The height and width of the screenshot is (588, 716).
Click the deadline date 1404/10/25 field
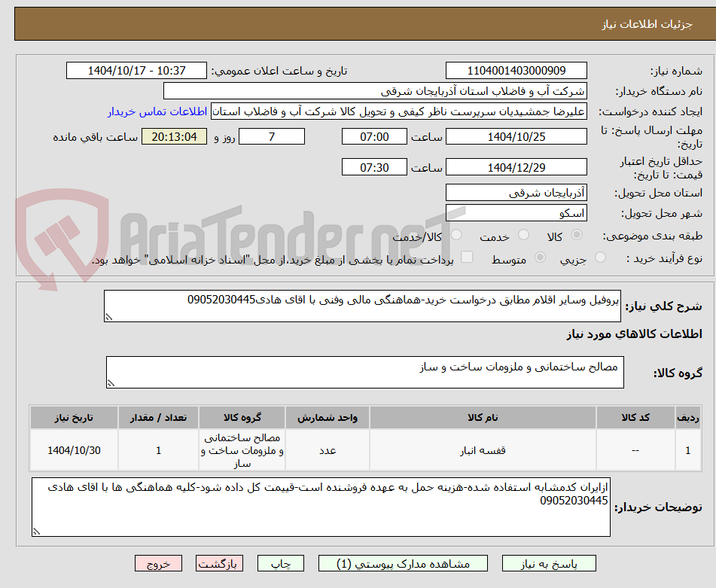tap(516, 136)
